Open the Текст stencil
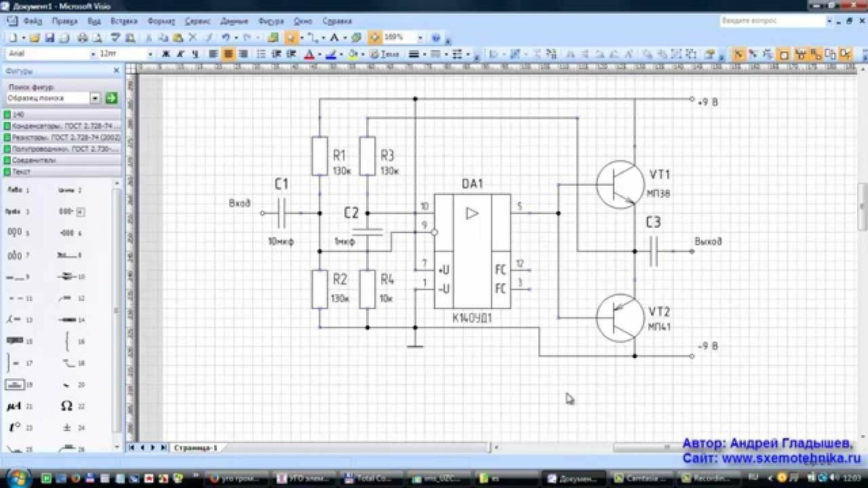Screen dimensions: 868x488 [61, 171]
